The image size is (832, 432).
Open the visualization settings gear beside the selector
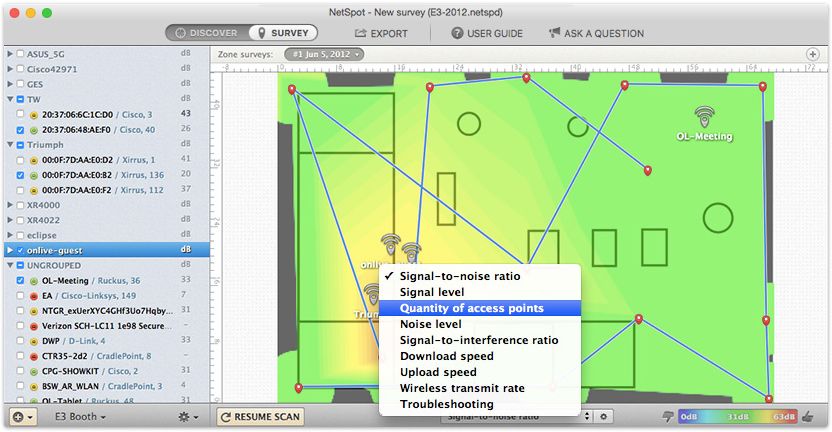(x=603, y=417)
